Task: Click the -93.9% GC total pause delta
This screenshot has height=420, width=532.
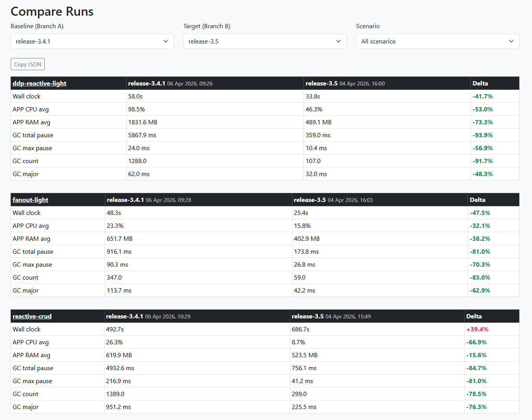Action: 483,135
